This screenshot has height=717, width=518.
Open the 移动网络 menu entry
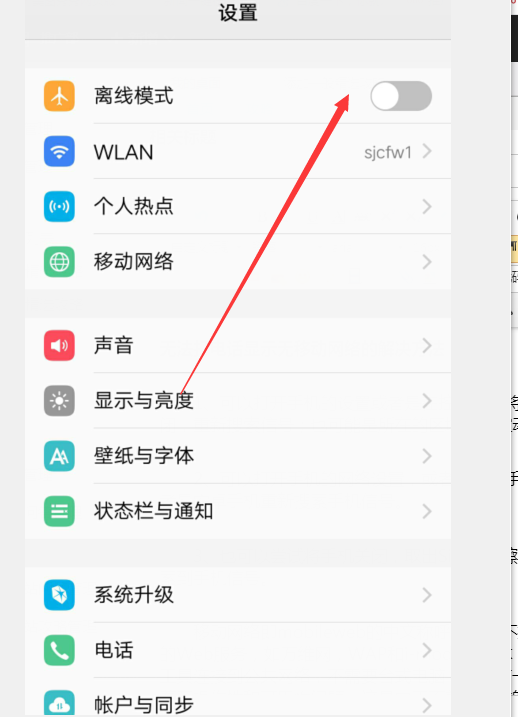click(x=238, y=262)
